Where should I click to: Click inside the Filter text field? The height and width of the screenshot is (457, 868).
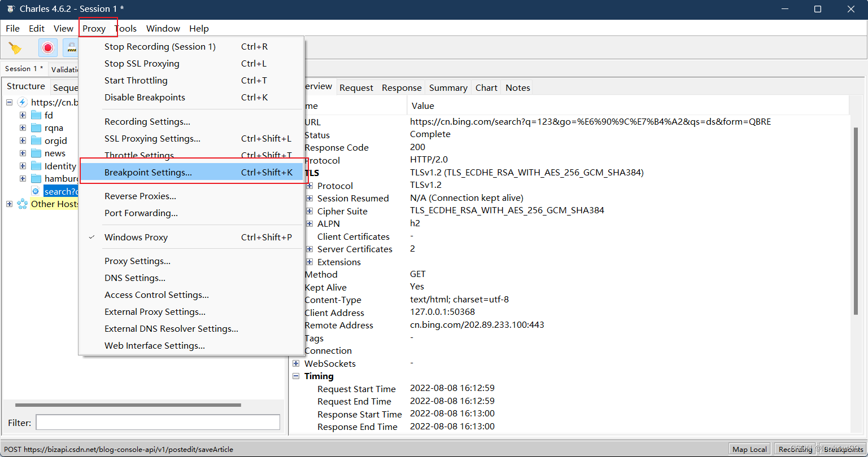point(158,422)
